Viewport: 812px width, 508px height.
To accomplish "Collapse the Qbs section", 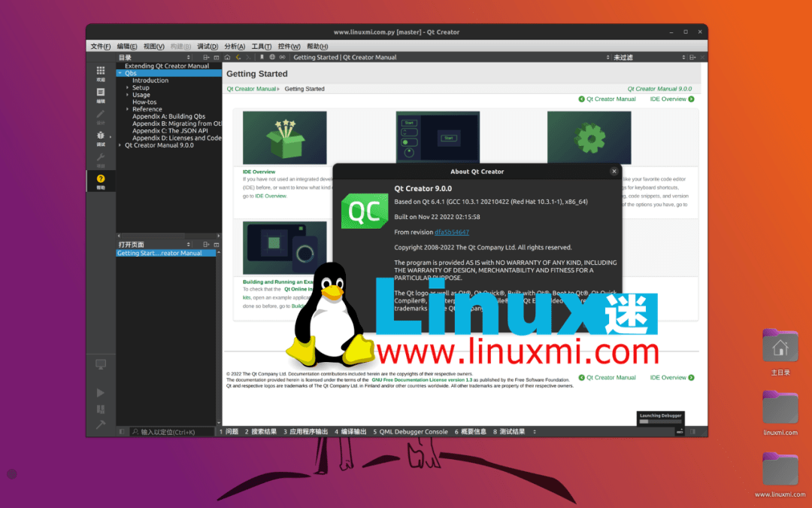I will (120, 73).
